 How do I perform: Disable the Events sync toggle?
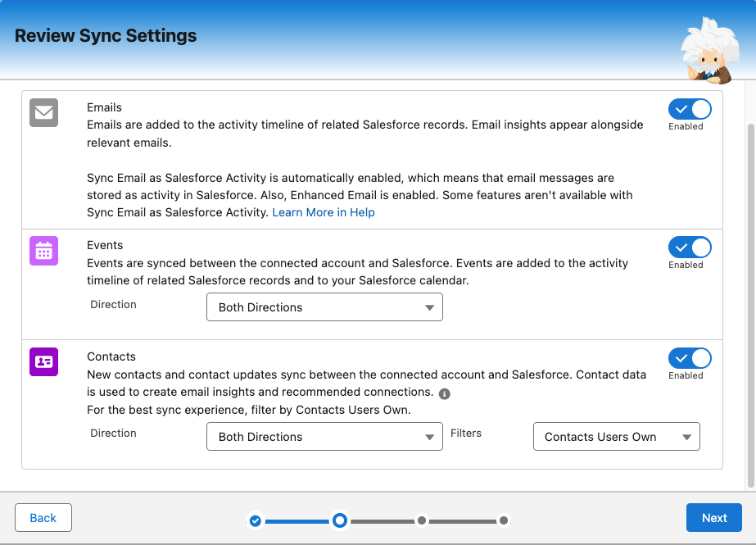click(690, 248)
